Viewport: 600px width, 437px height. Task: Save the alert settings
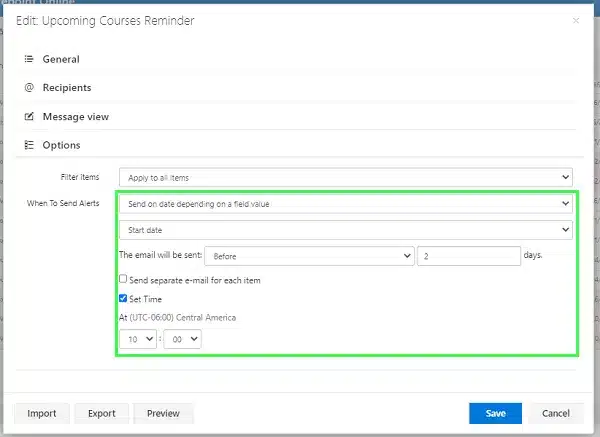(495, 413)
